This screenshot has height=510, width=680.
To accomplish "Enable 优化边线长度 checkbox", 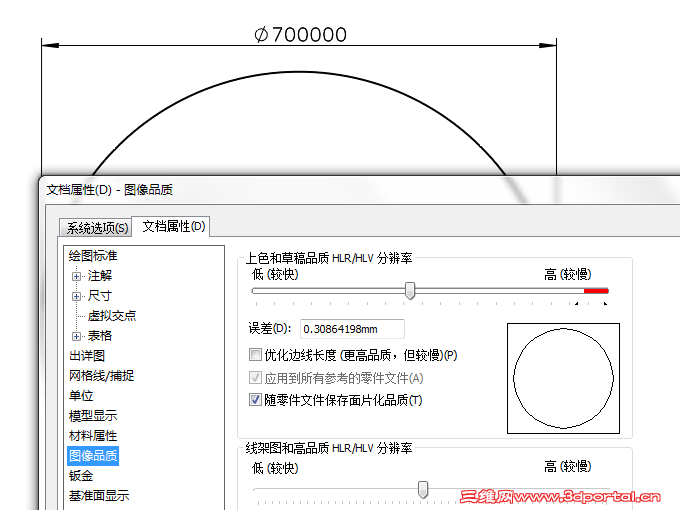I will coord(255,355).
